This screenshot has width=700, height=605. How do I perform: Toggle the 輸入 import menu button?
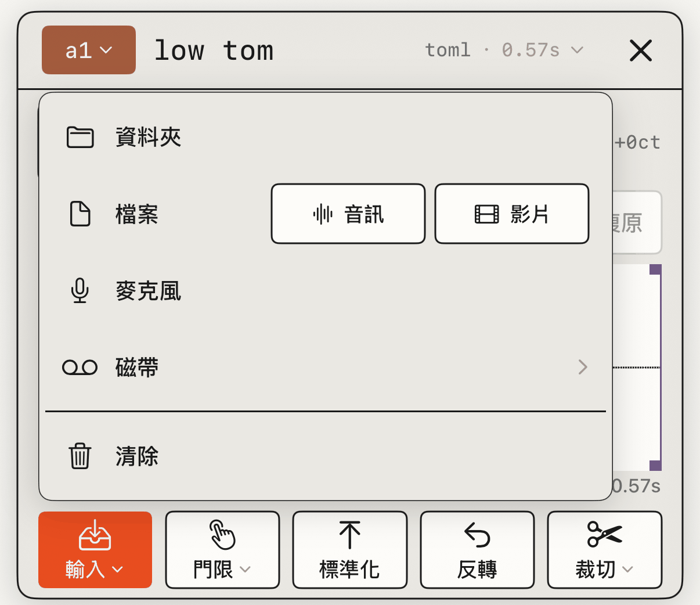tap(95, 550)
